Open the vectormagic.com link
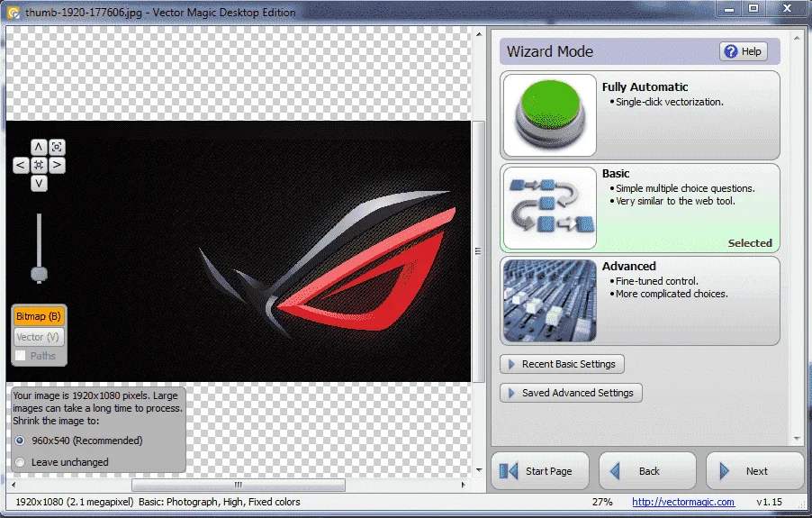Image resolution: width=812 pixels, height=518 pixels. 683,502
